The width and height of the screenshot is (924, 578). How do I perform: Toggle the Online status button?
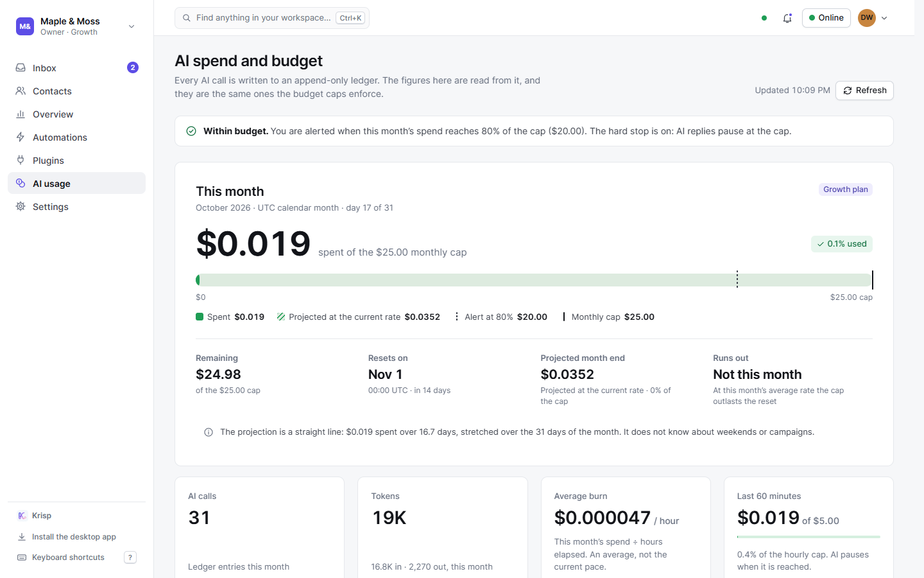(826, 18)
